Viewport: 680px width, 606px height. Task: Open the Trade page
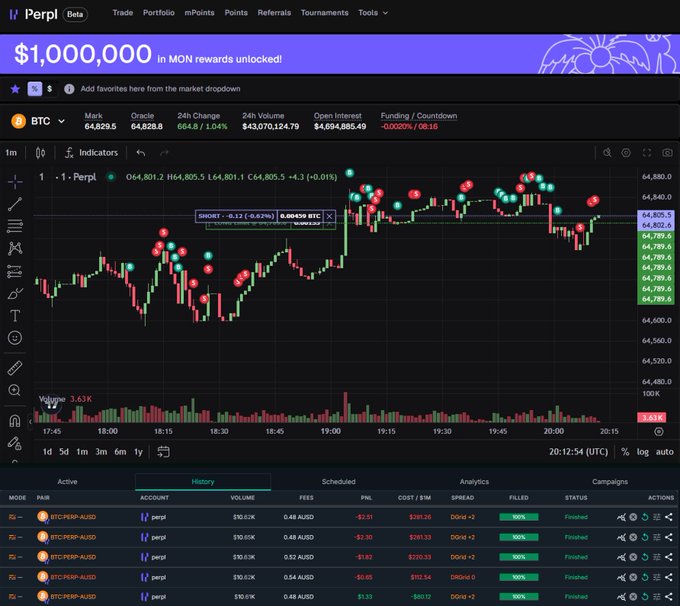[123, 13]
